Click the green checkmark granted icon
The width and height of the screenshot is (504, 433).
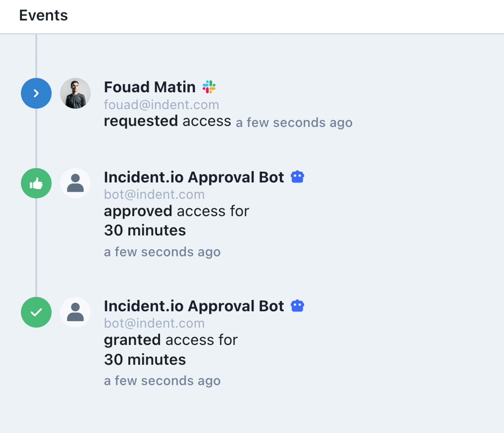click(36, 312)
